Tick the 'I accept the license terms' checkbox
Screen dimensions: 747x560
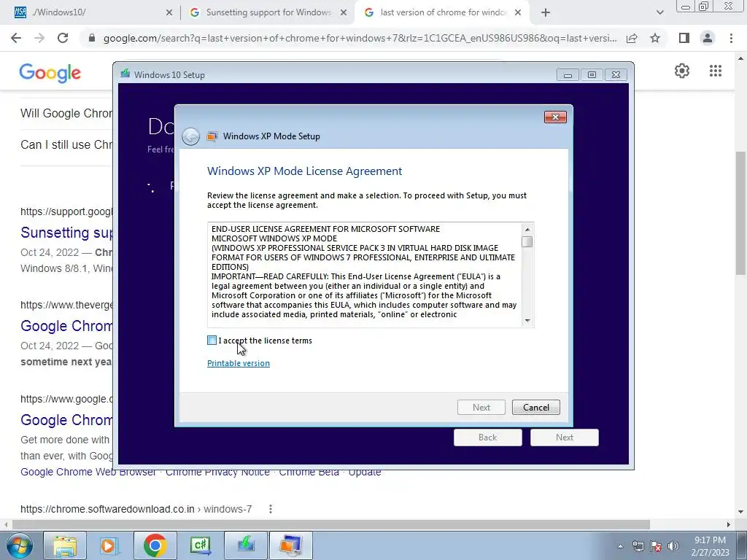[212, 340]
